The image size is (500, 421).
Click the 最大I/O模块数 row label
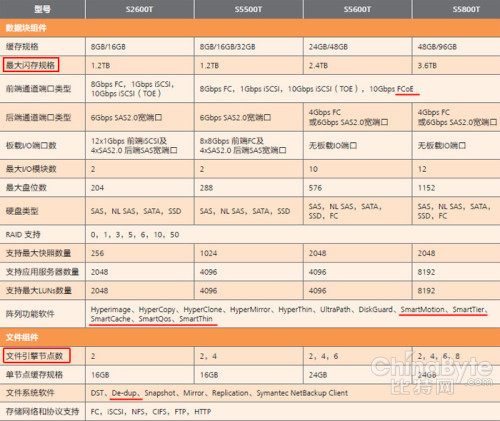[31, 169]
